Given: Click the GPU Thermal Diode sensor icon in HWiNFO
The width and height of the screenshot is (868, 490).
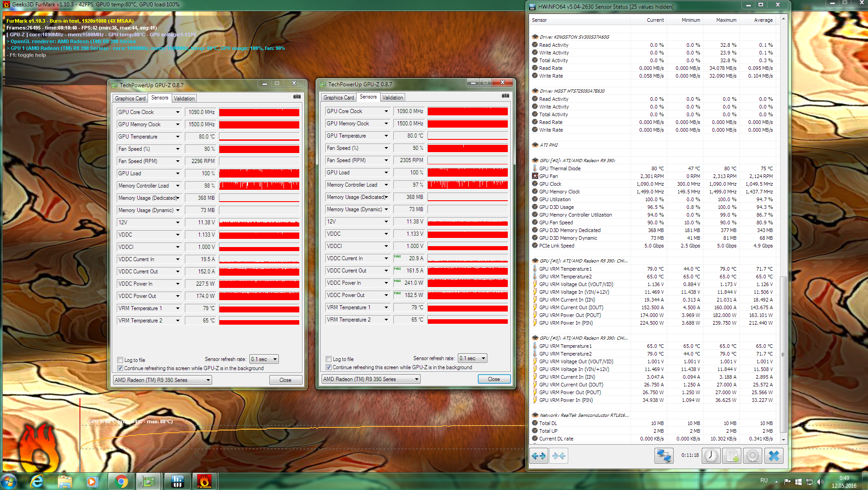Looking at the screenshot, I should coord(535,168).
